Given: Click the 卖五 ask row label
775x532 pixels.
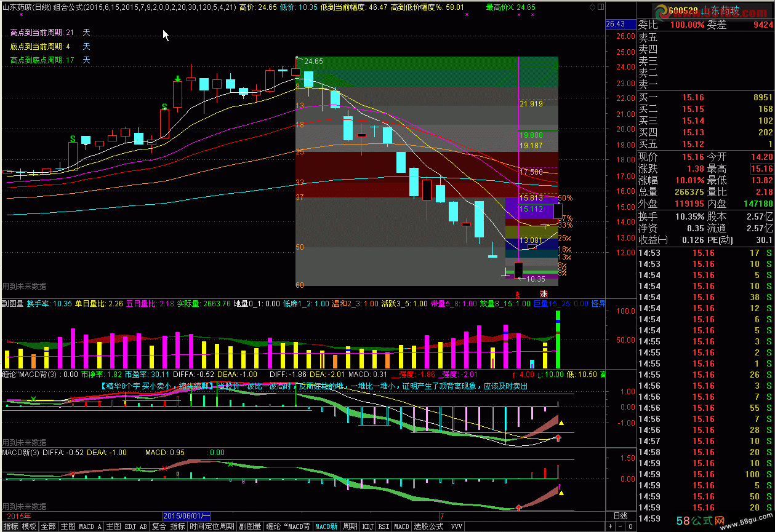Looking at the screenshot, I should point(648,38).
